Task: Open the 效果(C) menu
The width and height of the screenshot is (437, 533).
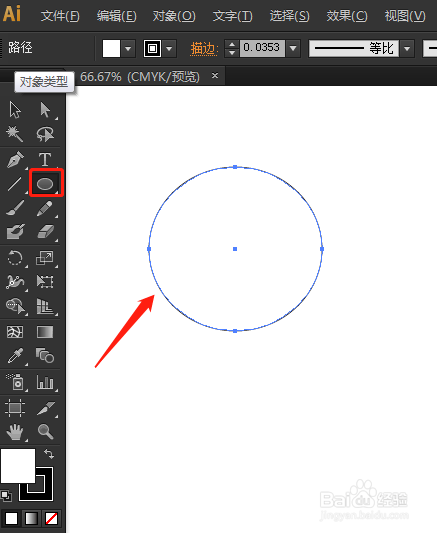Action: point(347,16)
